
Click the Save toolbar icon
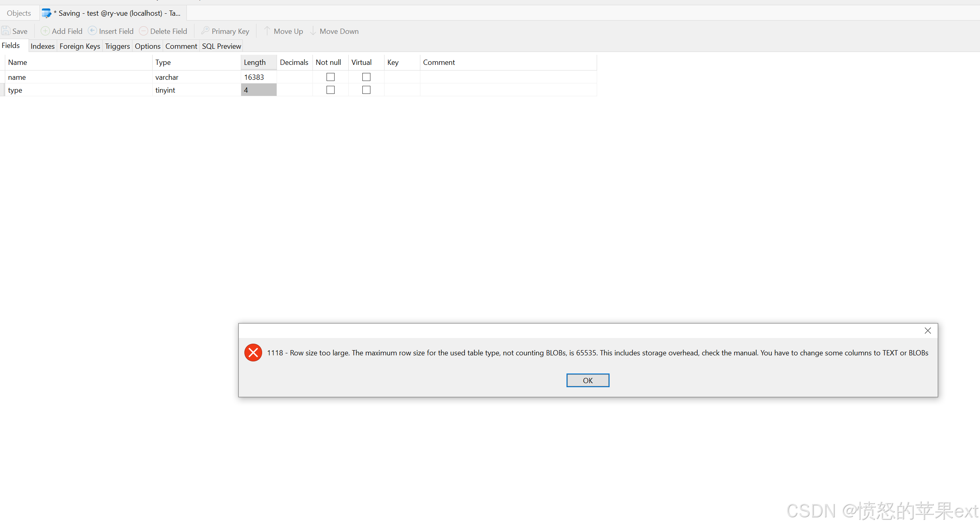tap(6, 31)
